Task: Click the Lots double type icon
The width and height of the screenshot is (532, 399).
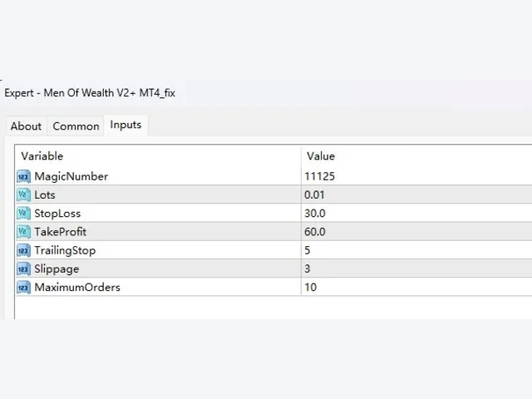Action: [x=23, y=195]
